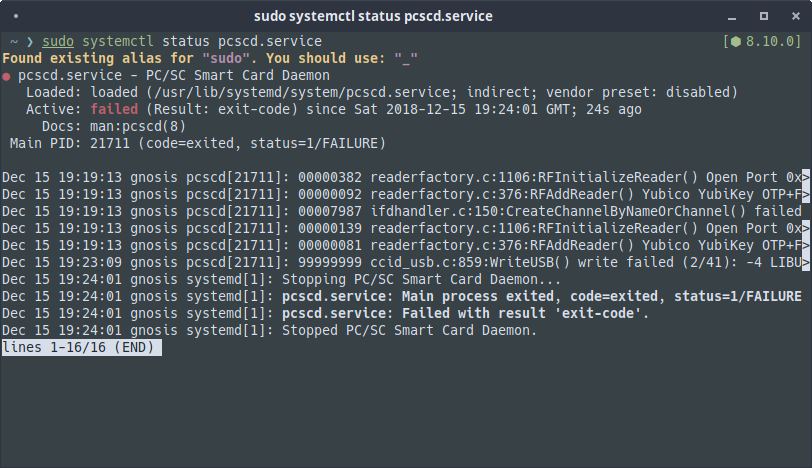This screenshot has height=468, width=812.
Task: Click the red 'failed' status word
Action: [115, 109]
